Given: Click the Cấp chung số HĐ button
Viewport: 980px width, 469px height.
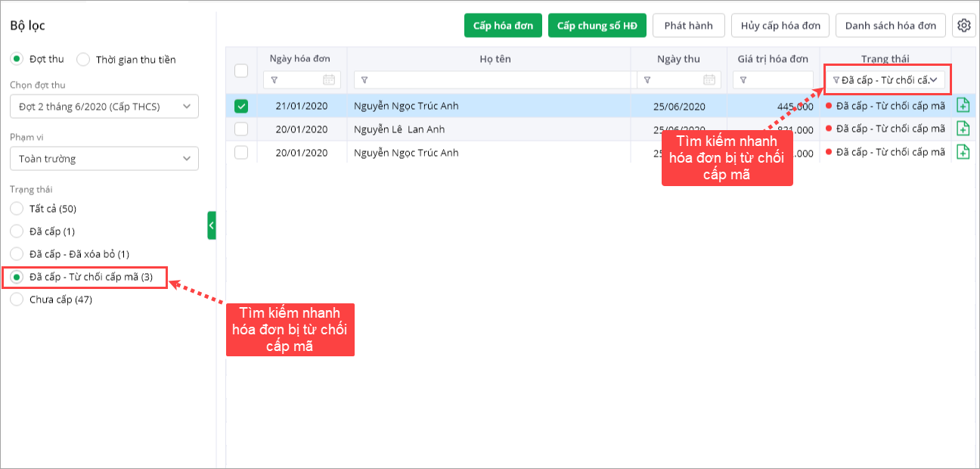Looking at the screenshot, I should [597, 25].
